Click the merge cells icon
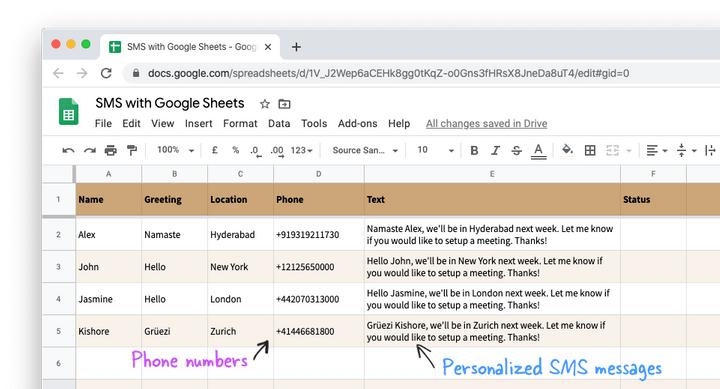Screen dimensions: 720x389 click(612, 150)
